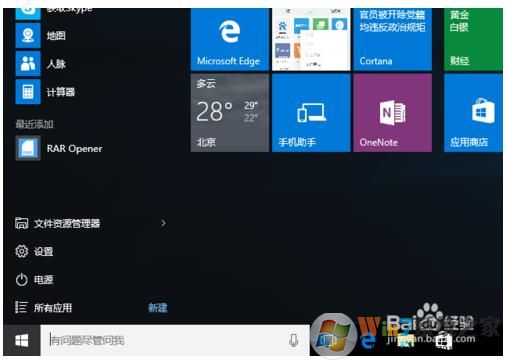Open the 应用商店 Store tile

pyautogui.click(x=473, y=113)
